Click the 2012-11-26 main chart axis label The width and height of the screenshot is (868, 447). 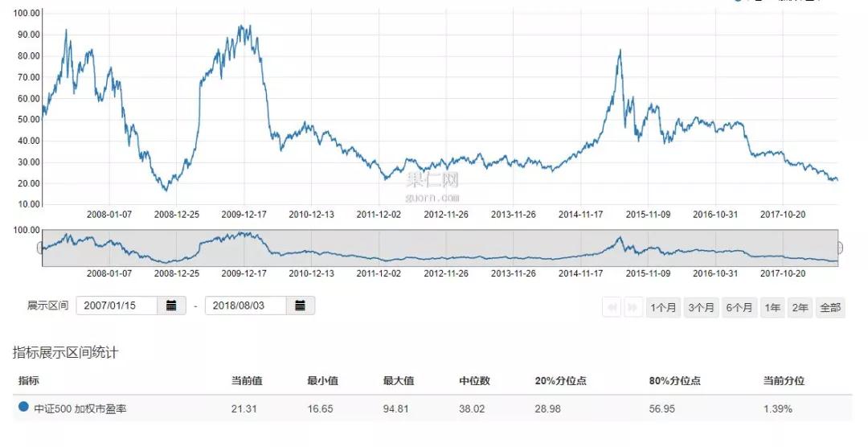(x=446, y=215)
